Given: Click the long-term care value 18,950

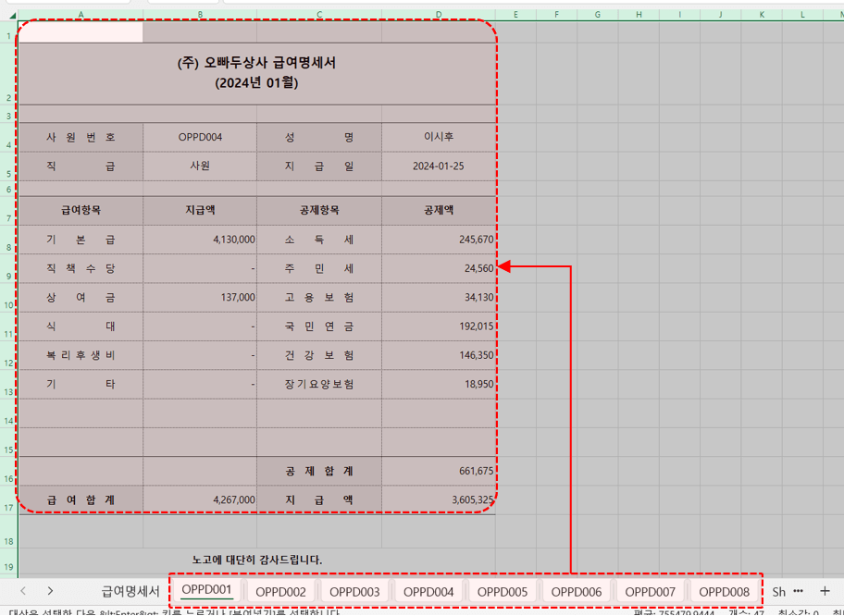Looking at the screenshot, I should pyautogui.click(x=439, y=384).
